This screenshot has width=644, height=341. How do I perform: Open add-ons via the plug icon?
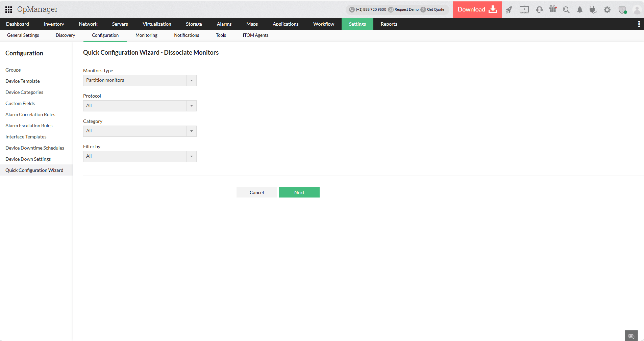point(593,10)
